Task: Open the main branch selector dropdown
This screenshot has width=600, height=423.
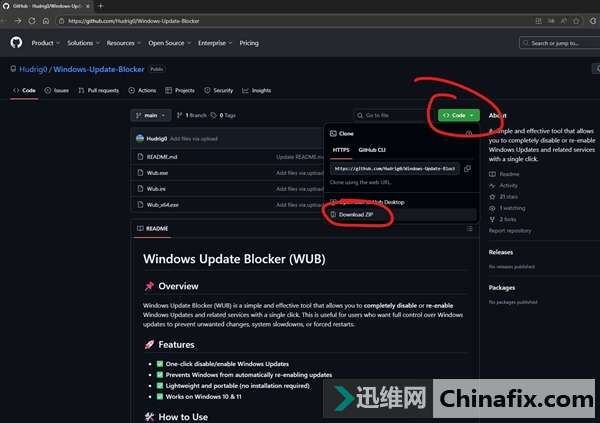Action: point(151,115)
